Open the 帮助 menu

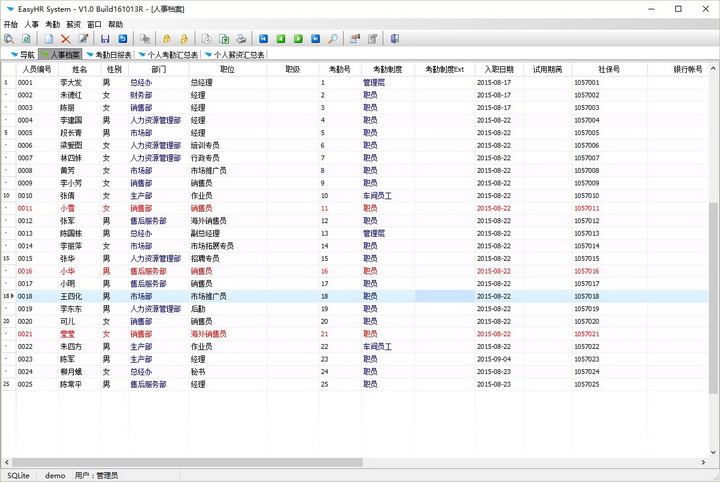click(x=116, y=24)
